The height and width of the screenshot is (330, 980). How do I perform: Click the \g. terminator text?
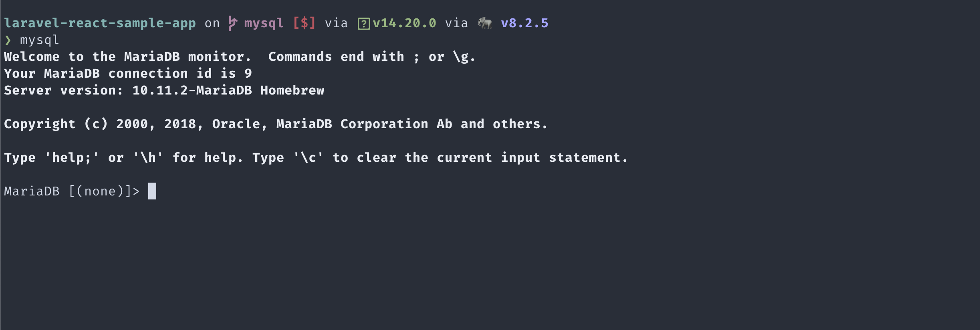coord(464,57)
